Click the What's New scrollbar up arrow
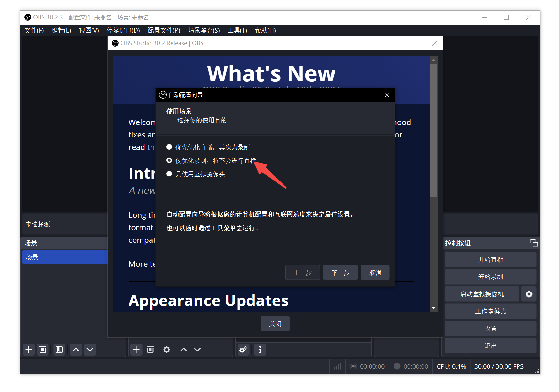Screen dimensions: 559x392 433,60
